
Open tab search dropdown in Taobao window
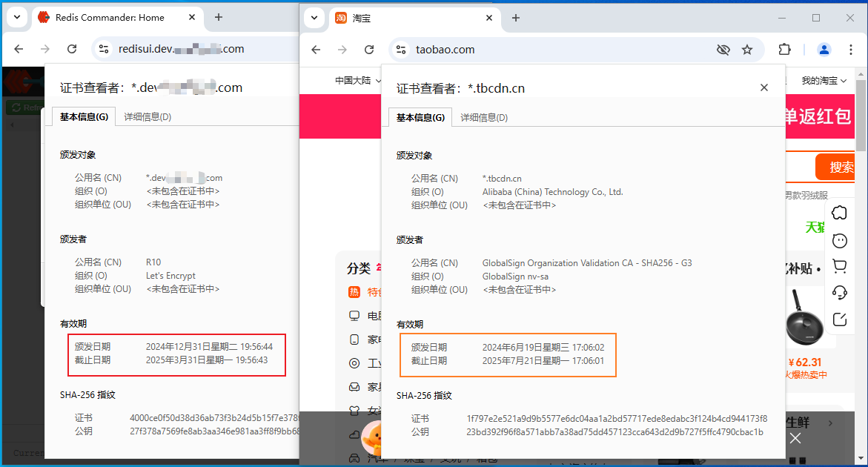[x=314, y=18]
